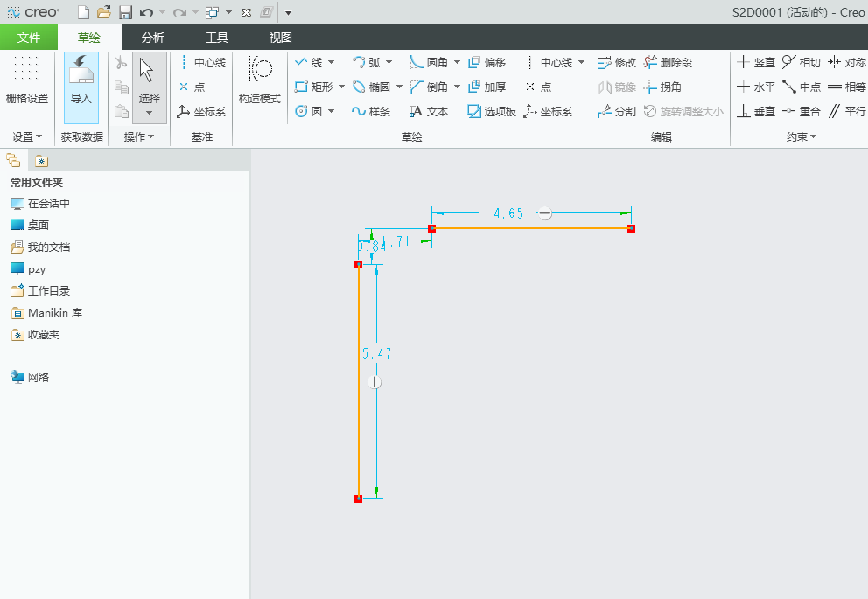This screenshot has width=868, height=599.
Task: Expand the 弧 arc dropdown arrow
Action: pyautogui.click(x=388, y=62)
